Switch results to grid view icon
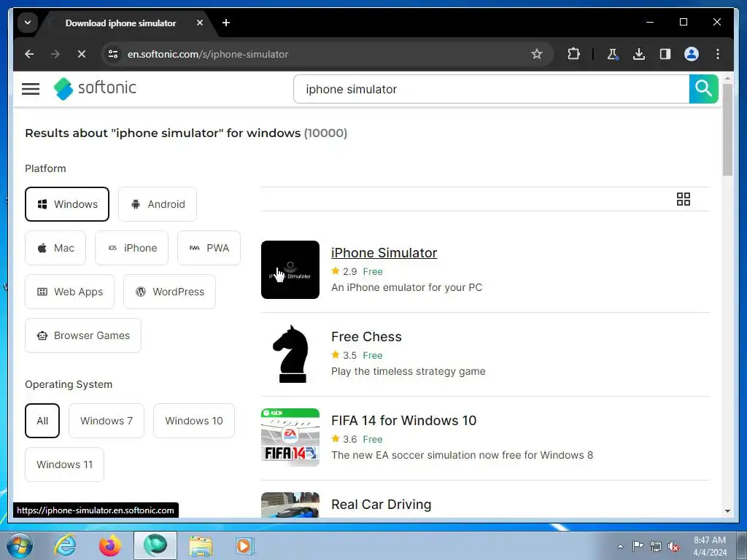Image resolution: width=747 pixels, height=560 pixels. [683, 199]
